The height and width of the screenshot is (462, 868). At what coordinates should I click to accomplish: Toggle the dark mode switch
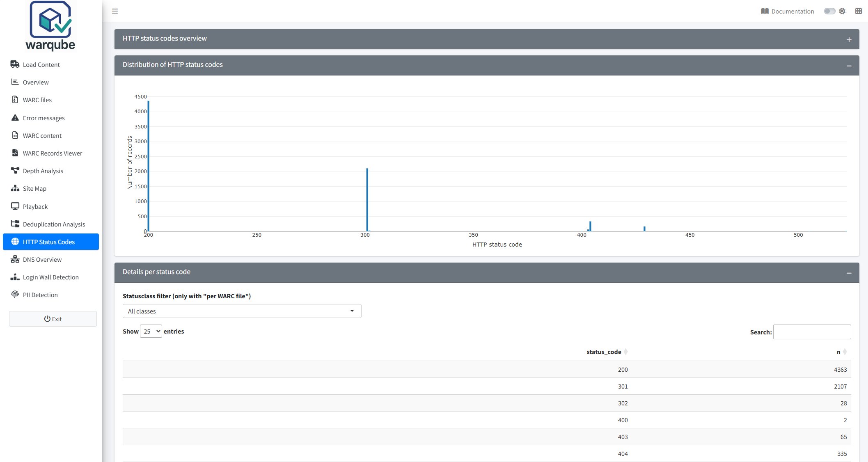tap(829, 11)
